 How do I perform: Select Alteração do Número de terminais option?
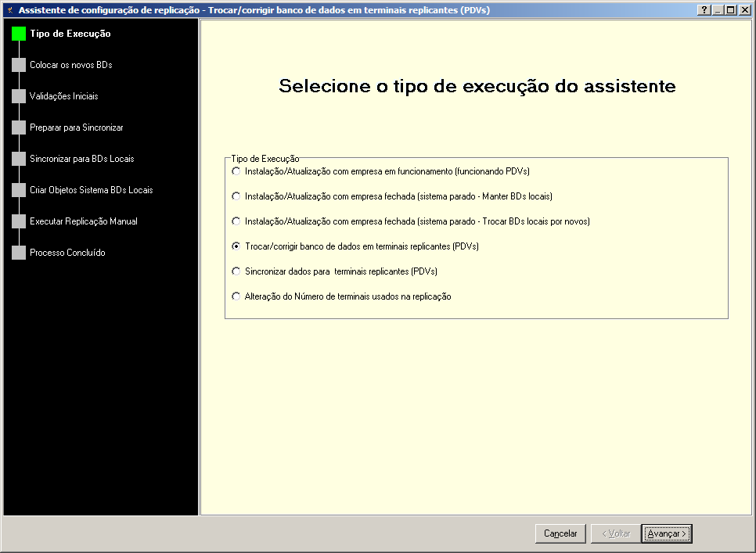236,296
